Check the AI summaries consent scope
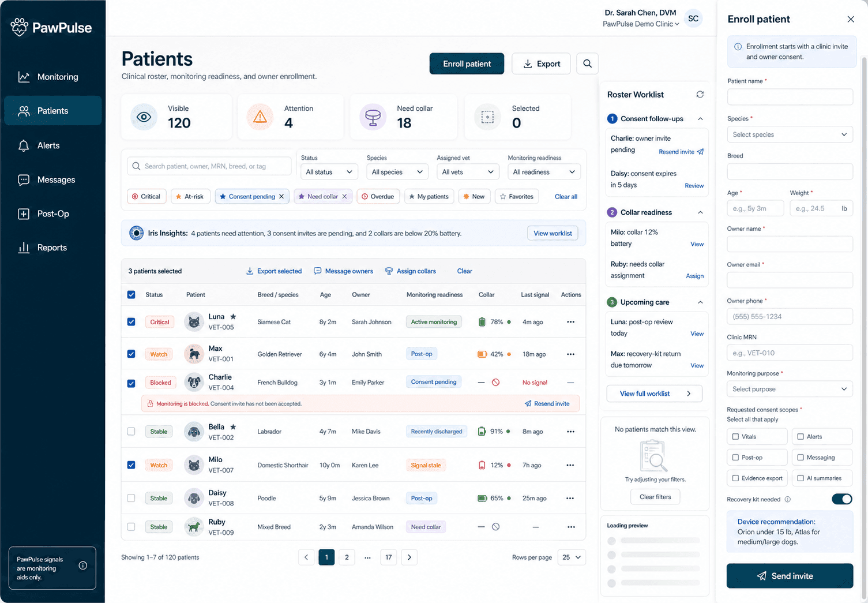This screenshot has height=603, width=868. pyautogui.click(x=801, y=478)
